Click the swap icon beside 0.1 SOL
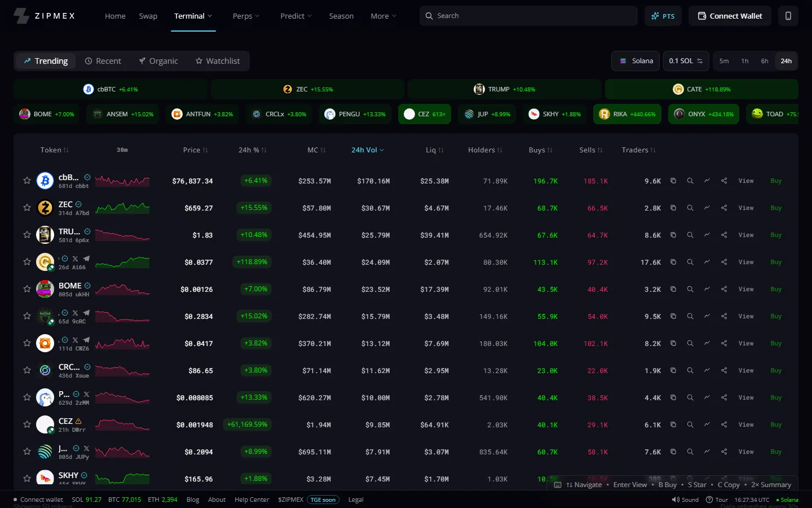Image resolution: width=812 pixels, height=508 pixels. (700, 61)
